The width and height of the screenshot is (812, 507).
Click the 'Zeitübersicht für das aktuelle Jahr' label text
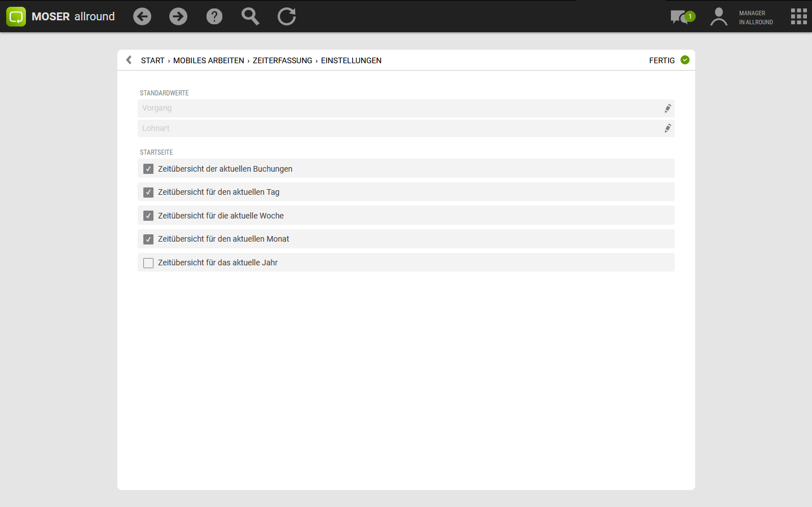tap(218, 263)
